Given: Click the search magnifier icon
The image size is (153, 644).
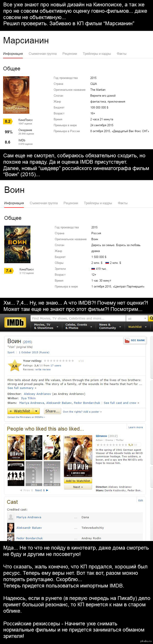Looking at the screenshot, I should tap(151, 318).
